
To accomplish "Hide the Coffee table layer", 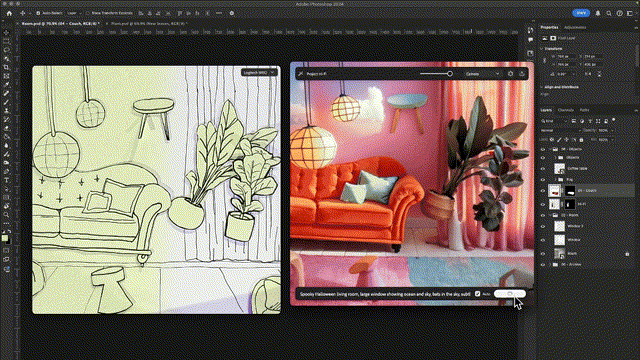I will [543, 168].
